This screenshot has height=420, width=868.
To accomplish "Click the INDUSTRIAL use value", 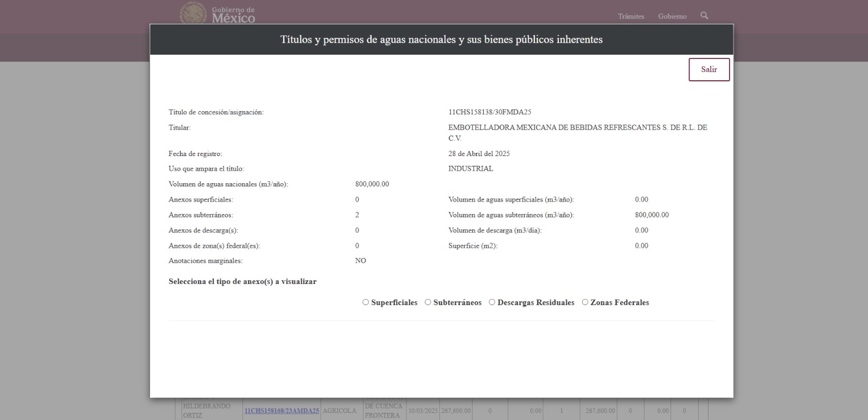I will (470, 169).
